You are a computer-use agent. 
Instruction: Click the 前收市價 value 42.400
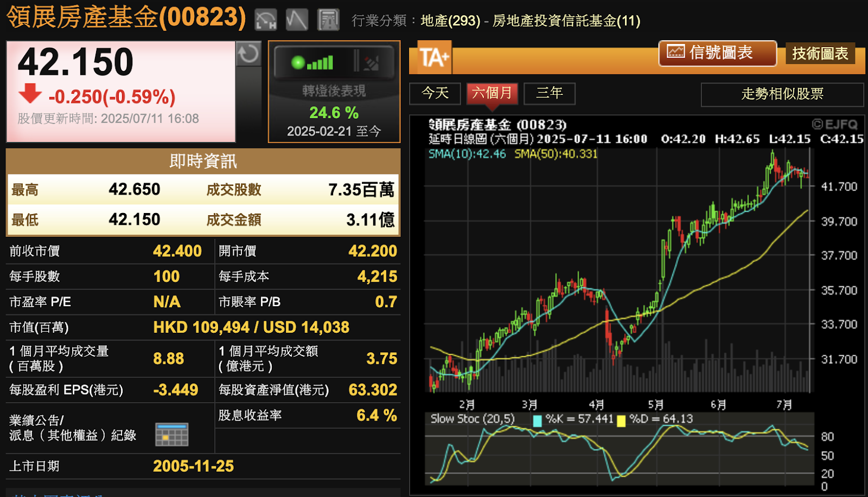coord(177,251)
